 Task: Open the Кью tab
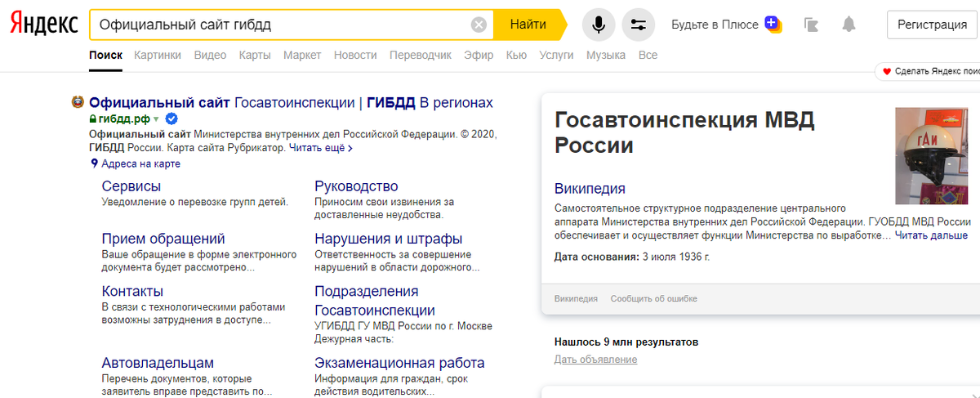pyautogui.click(x=516, y=55)
